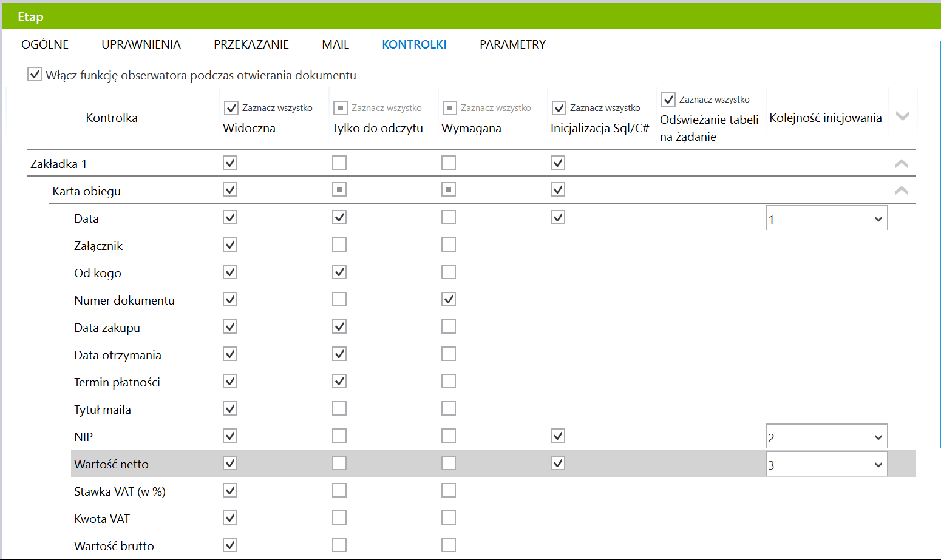Check Wymagana for Data otrzymania

[449, 354]
